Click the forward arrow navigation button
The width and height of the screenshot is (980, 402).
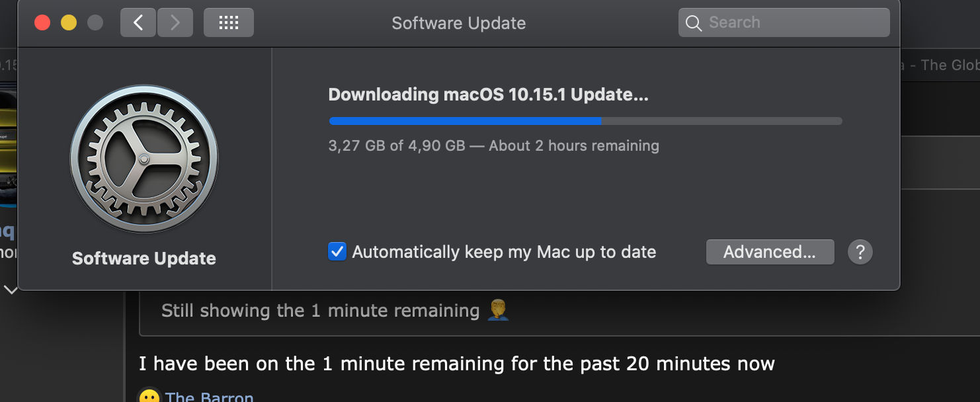tap(175, 22)
